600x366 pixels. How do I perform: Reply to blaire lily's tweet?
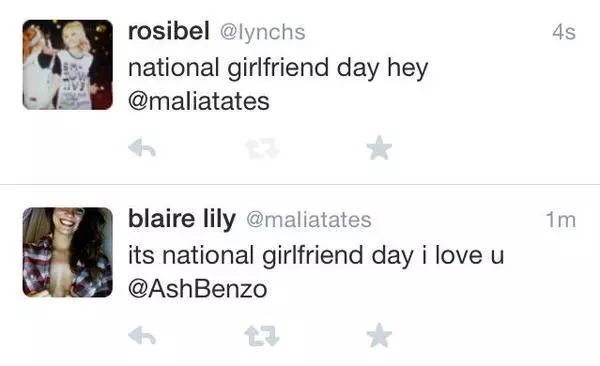click(x=142, y=336)
